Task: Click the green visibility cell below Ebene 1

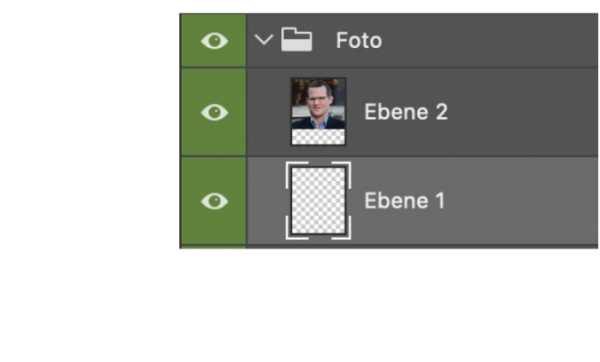Action: 213,247
